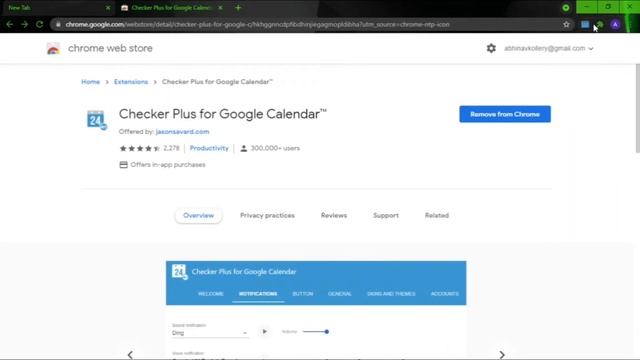Click the Welcome tab in the screenshot
Screen dimensions: 640x360
point(211,294)
